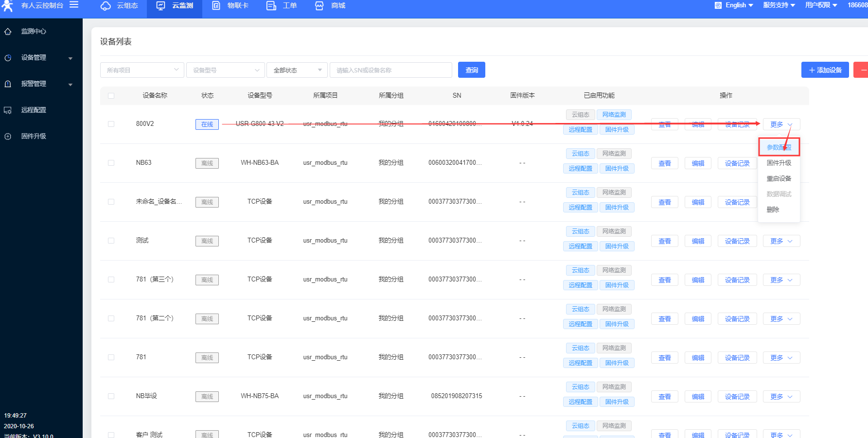
Task: Click the 云监测 monitor icon in top bar
Action: pyautogui.click(x=160, y=6)
